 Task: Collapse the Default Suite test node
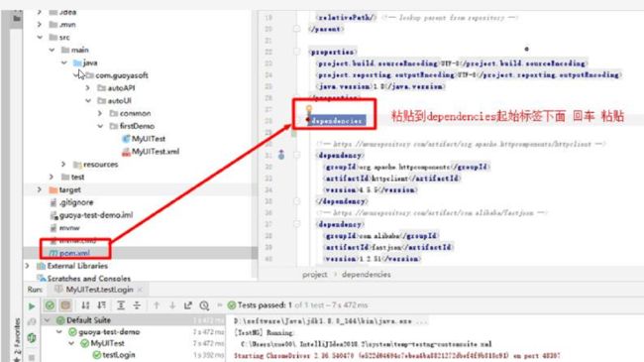tap(47, 320)
